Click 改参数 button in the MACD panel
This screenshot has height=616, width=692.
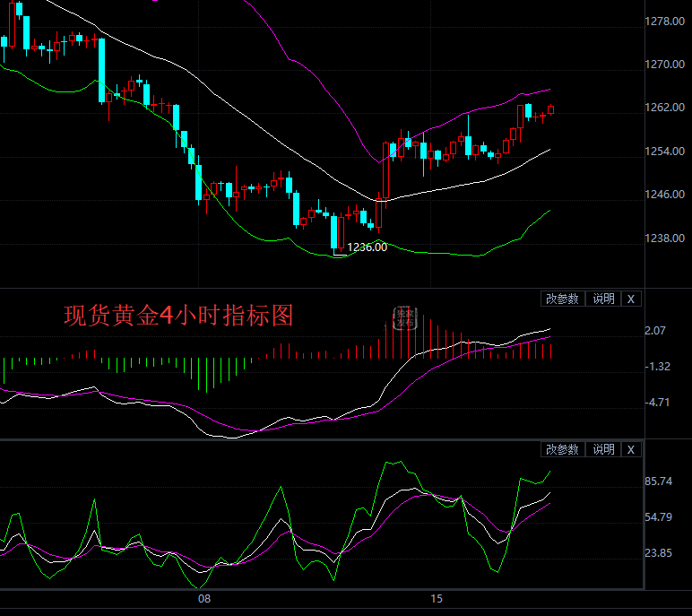coord(563,299)
